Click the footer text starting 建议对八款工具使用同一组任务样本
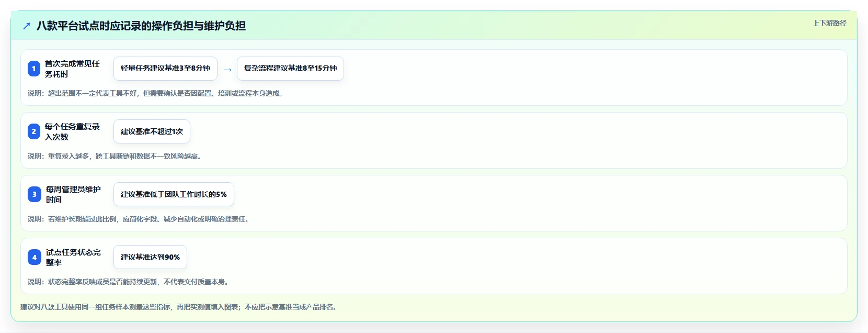Image resolution: width=868 pixels, height=333 pixels. (180, 307)
